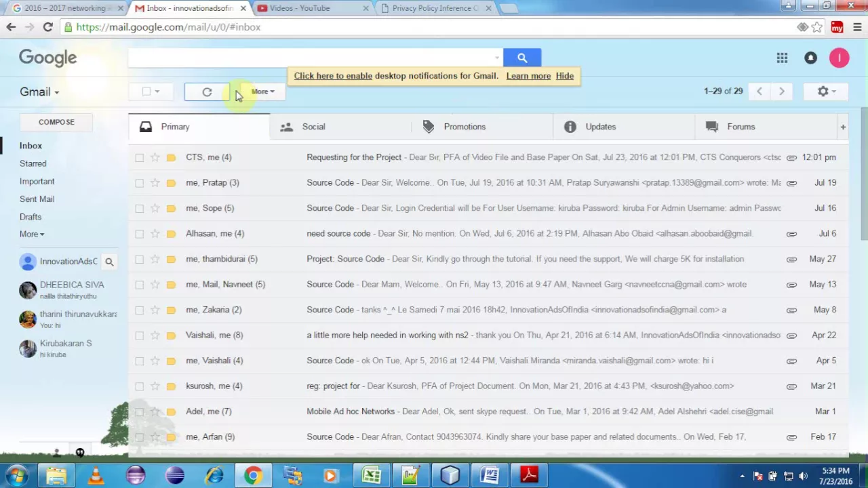This screenshot has width=868, height=488.
Task: Tick checkbox for me, Sope email
Action: click(x=139, y=208)
